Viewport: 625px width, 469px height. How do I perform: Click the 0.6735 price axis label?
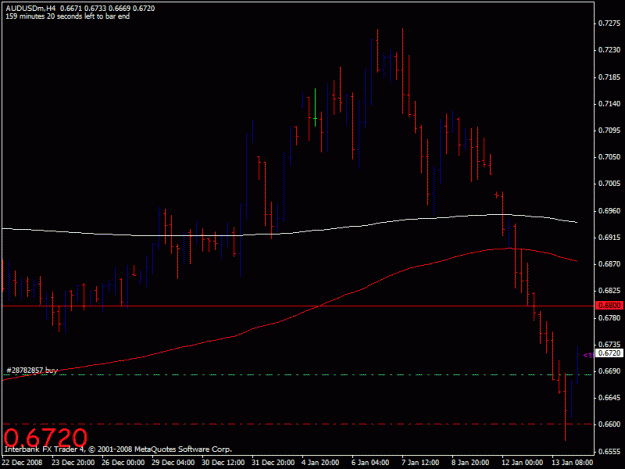[609, 344]
